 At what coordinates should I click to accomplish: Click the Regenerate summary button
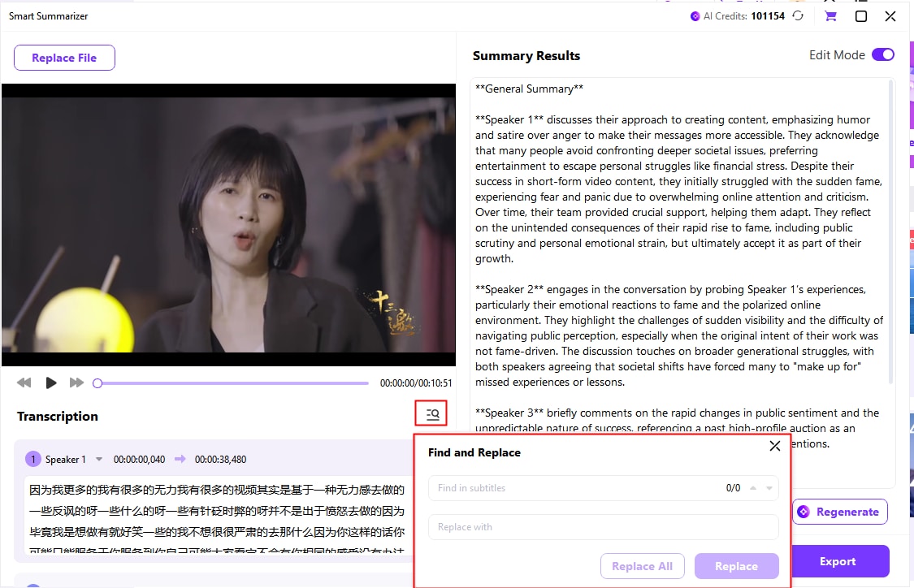(839, 512)
